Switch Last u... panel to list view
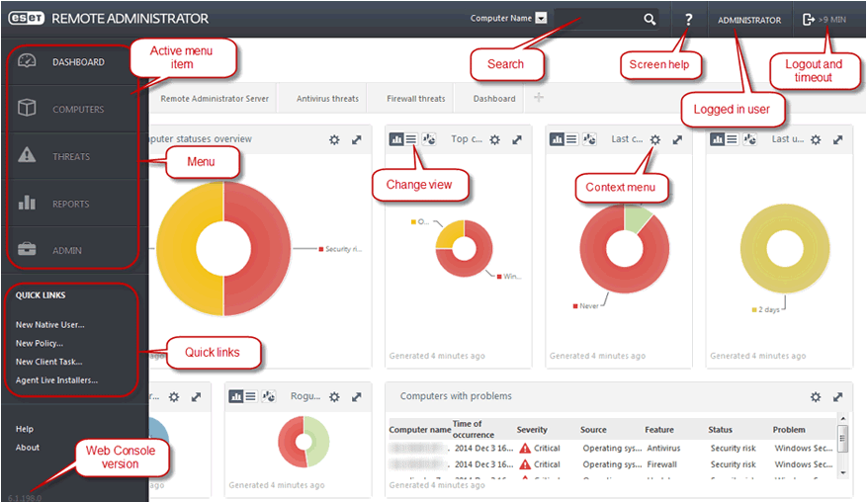Viewport: 868px width, 502px height. pyautogui.click(x=732, y=139)
